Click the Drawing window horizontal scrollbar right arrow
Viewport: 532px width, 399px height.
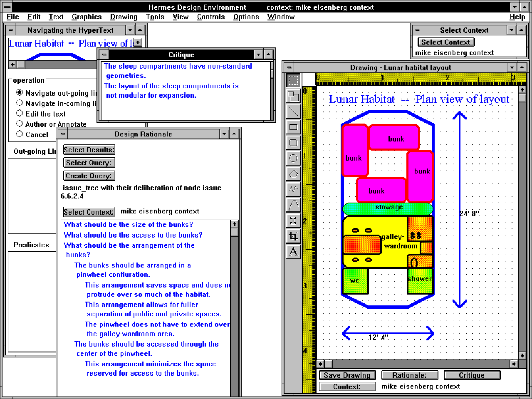click(x=514, y=364)
